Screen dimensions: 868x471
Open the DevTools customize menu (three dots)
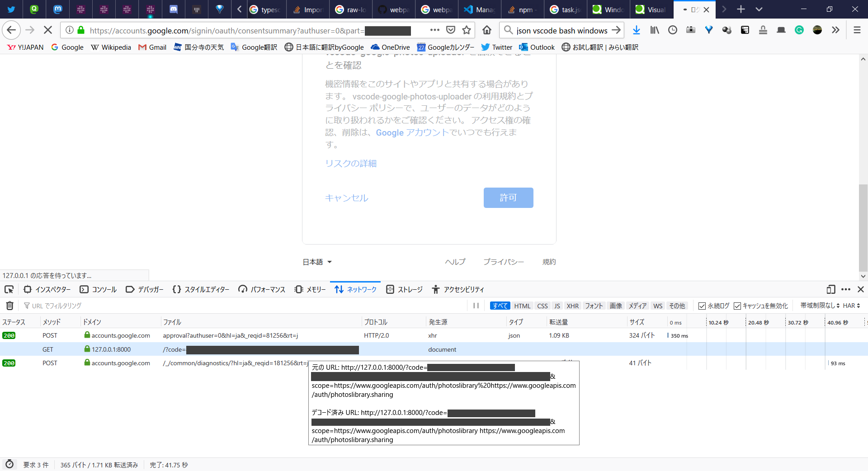point(845,289)
